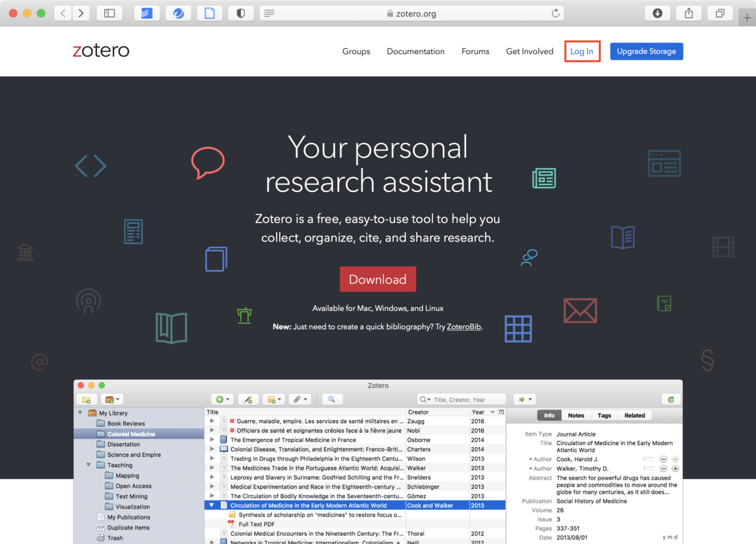Screen dimensions: 756x544
Task: Go back using Safari's back arrow
Action: (x=62, y=13)
